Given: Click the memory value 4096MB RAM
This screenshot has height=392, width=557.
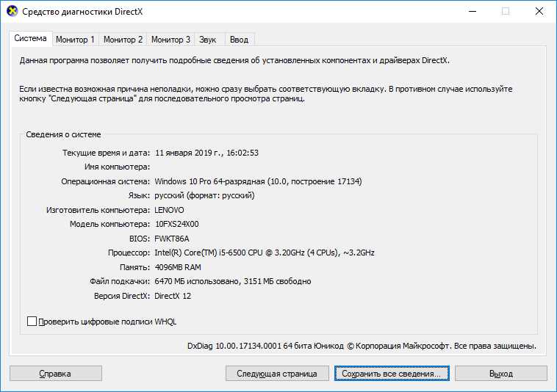Looking at the screenshot, I should click(x=178, y=267).
